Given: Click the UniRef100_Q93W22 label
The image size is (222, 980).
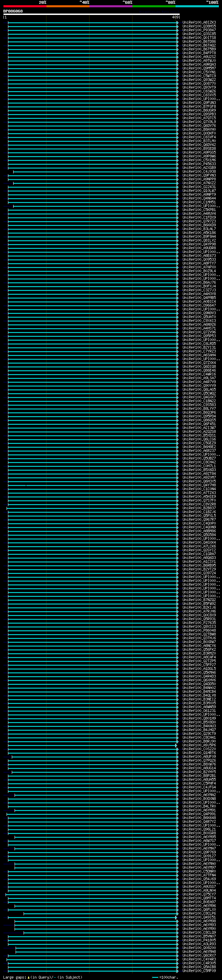Looking at the screenshot, I should (199, 80).
